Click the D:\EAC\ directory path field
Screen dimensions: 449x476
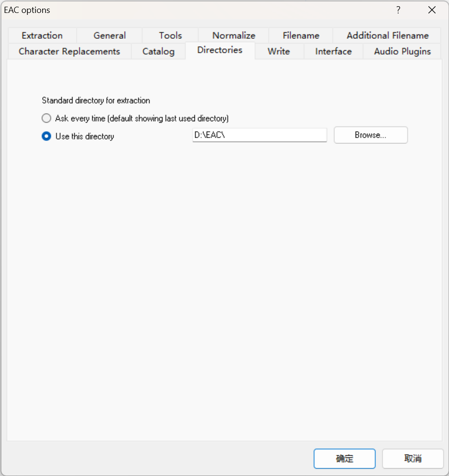(x=259, y=135)
